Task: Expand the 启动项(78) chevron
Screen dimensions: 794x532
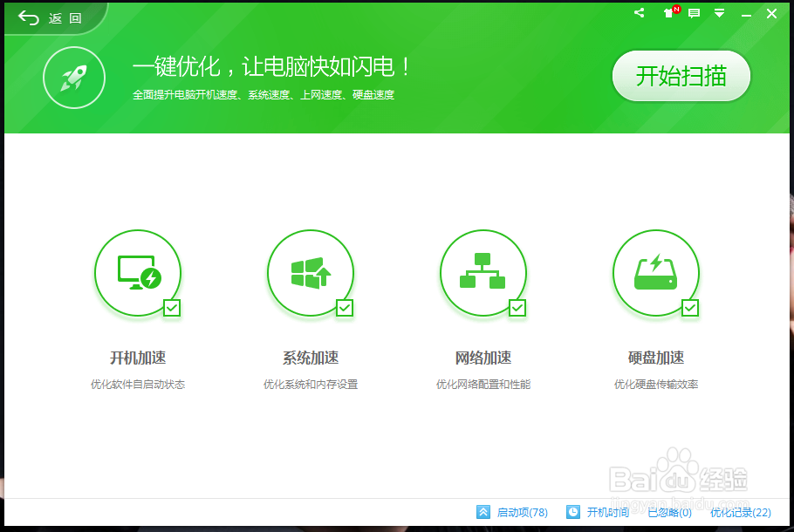Action: (x=483, y=513)
